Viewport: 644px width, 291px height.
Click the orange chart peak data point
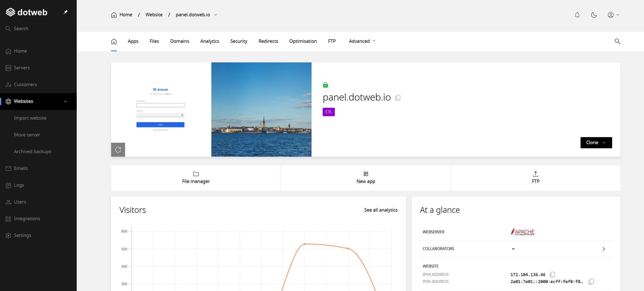(305, 244)
